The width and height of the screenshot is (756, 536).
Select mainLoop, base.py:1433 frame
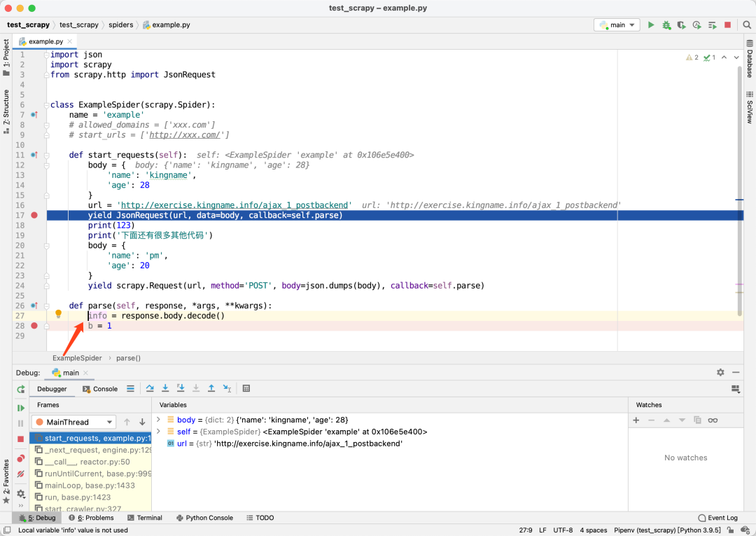(90, 486)
